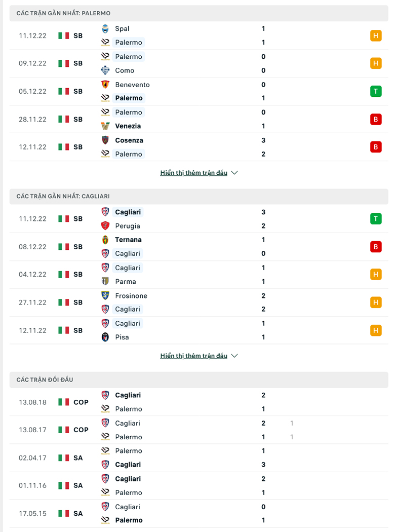Select the Ternana club crest
This screenshot has height=532, width=395.
(105, 240)
